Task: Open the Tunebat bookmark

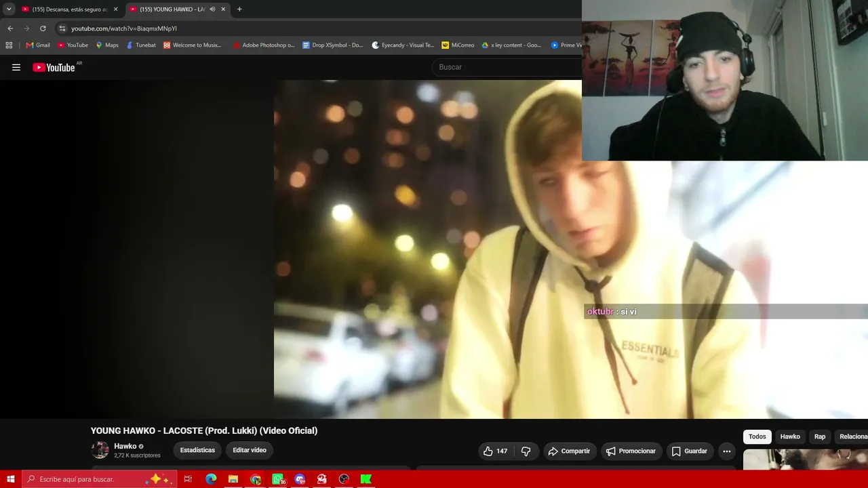Action: point(141,45)
